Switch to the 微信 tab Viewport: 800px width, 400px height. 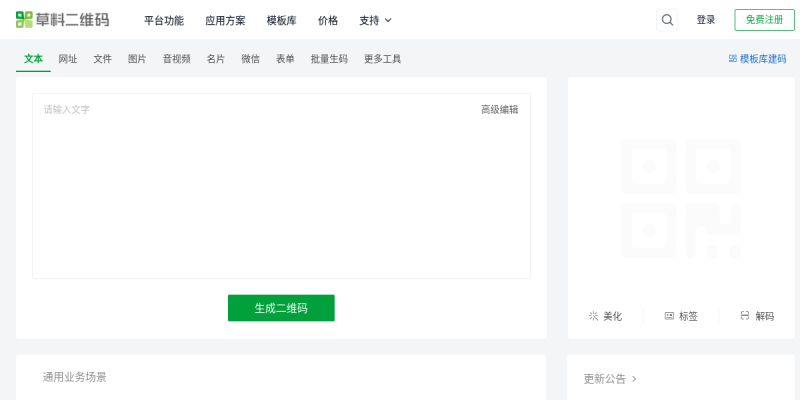(251, 59)
